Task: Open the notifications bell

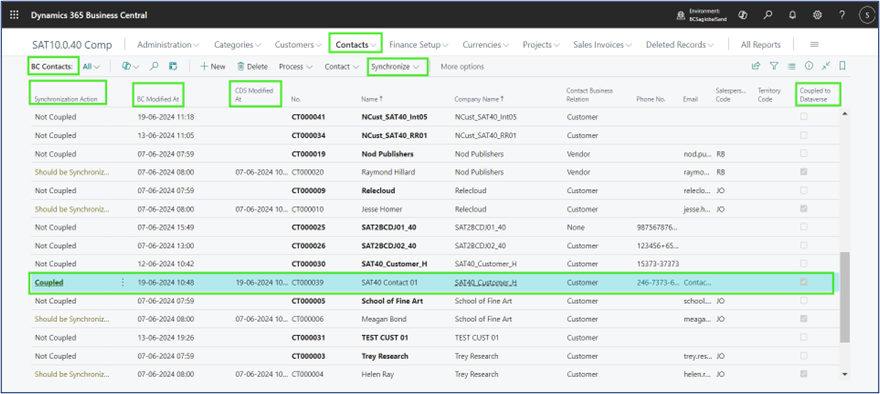Action: pyautogui.click(x=792, y=15)
